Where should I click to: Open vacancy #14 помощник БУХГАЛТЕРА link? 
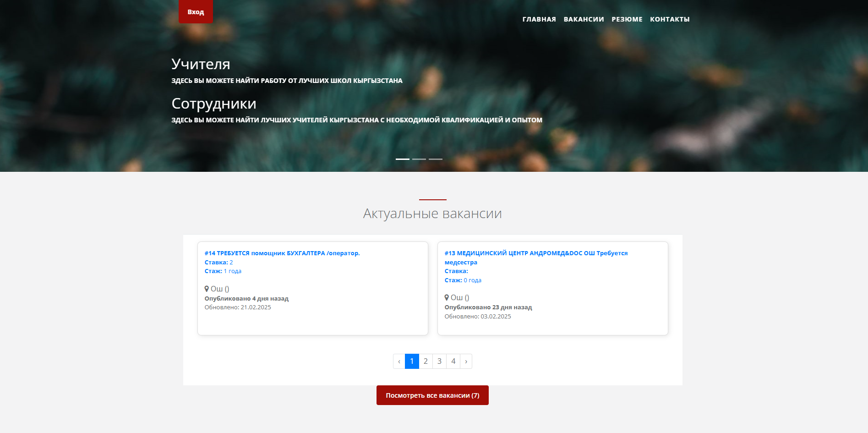pos(282,253)
